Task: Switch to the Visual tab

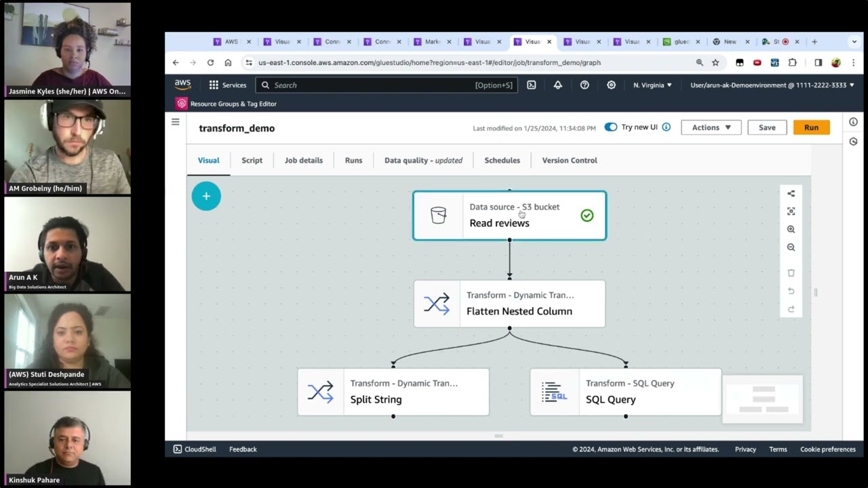Action: 208,161
